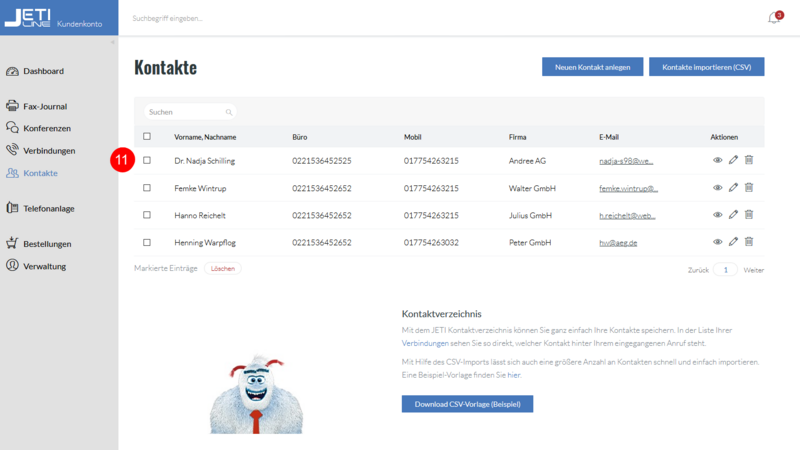Open Dashboard in the sidebar
Image resolution: width=800 pixels, height=450 pixels.
point(43,71)
